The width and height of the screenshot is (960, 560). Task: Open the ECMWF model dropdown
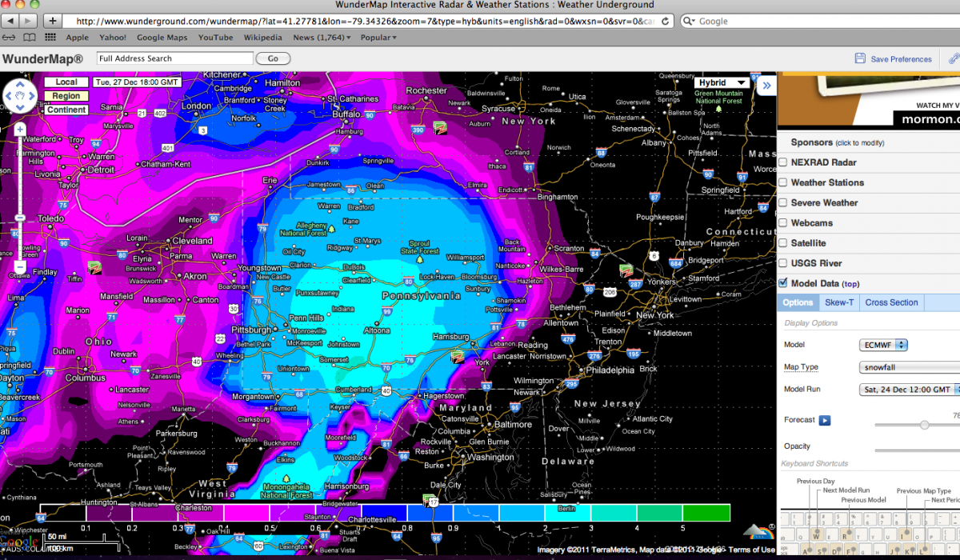883,345
